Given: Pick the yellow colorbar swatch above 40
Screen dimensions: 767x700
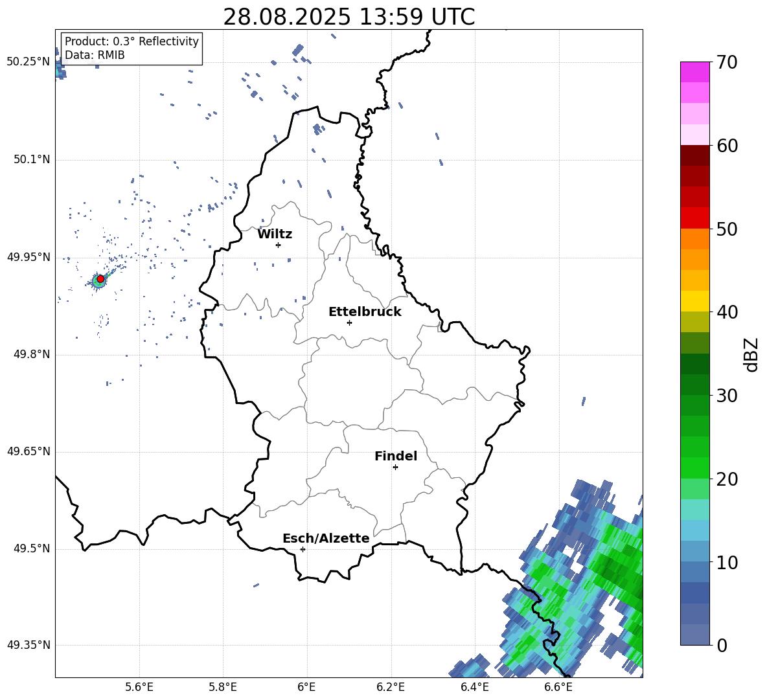Looking at the screenshot, I should [695, 301].
